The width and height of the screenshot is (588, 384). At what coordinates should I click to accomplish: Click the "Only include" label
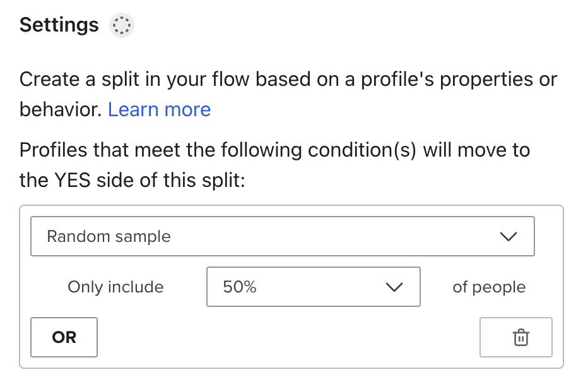pos(115,287)
